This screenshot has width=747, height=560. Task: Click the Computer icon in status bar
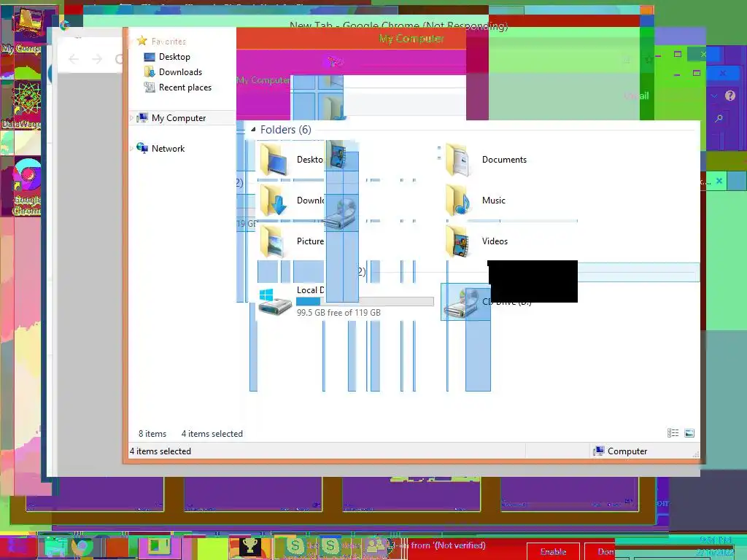point(598,451)
